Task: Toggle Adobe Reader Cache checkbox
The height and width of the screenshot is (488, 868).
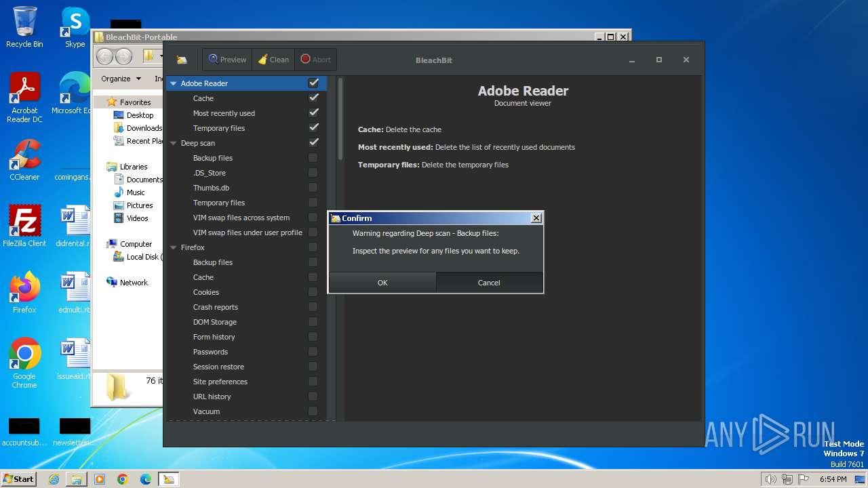Action: pyautogui.click(x=313, y=98)
